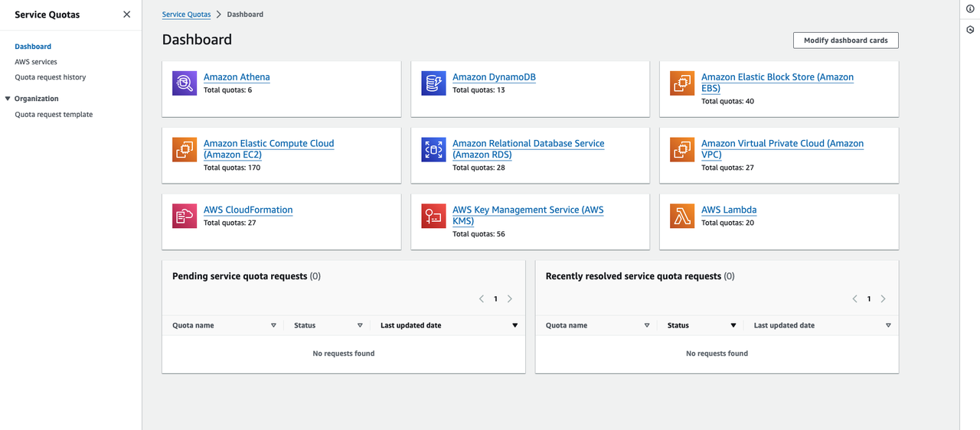This screenshot has height=430, width=980.
Task: Open the Amazon Athena link
Action: [x=237, y=77]
